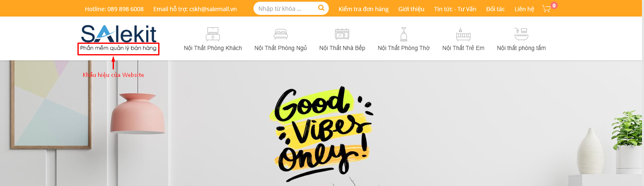Focus the keyword search input field

286,8
